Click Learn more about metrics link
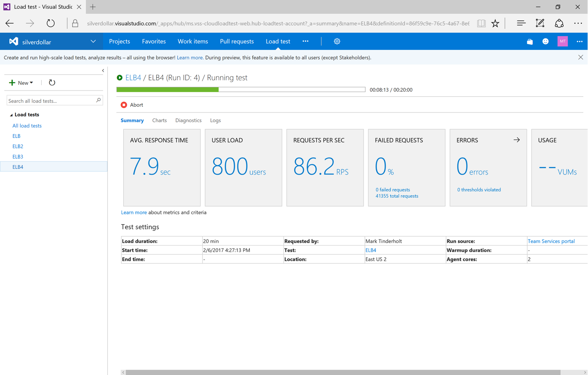The height and width of the screenshot is (375, 588). tap(134, 213)
